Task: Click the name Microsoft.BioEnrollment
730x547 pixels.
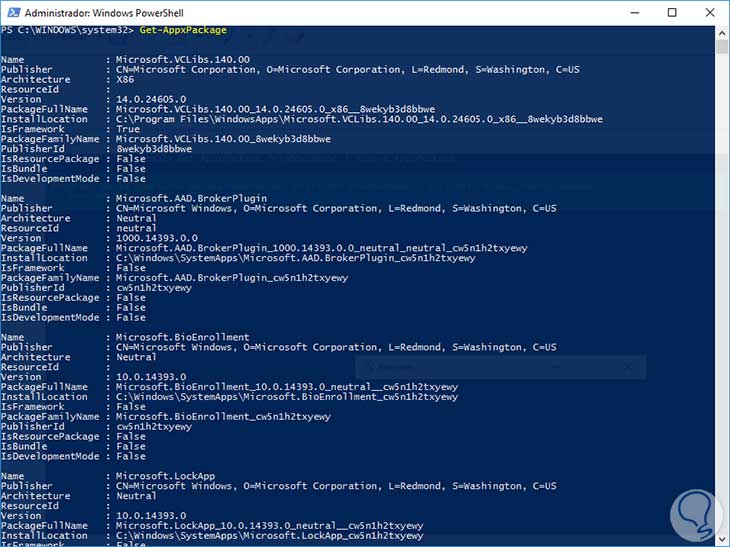Action: (x=182, y=337)
